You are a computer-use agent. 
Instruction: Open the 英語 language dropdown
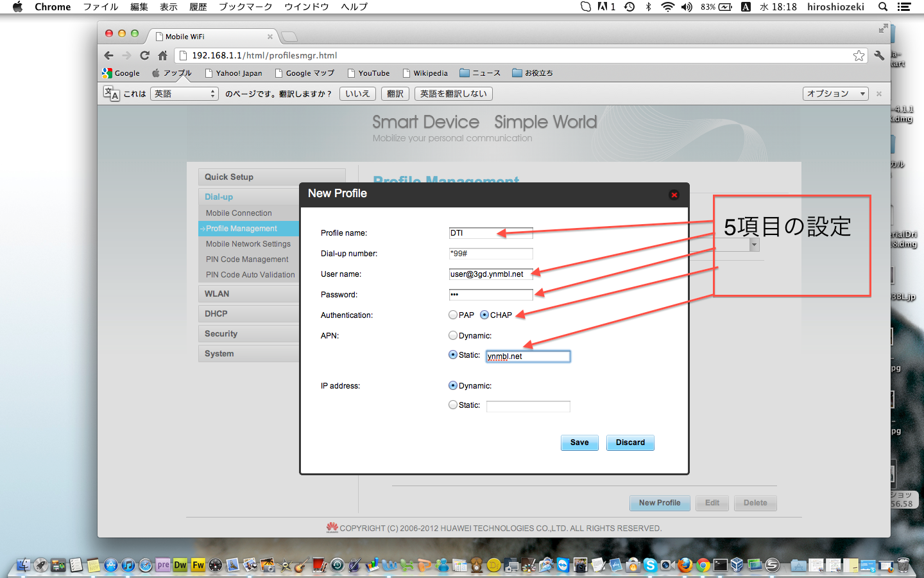[x=185, y=94]
